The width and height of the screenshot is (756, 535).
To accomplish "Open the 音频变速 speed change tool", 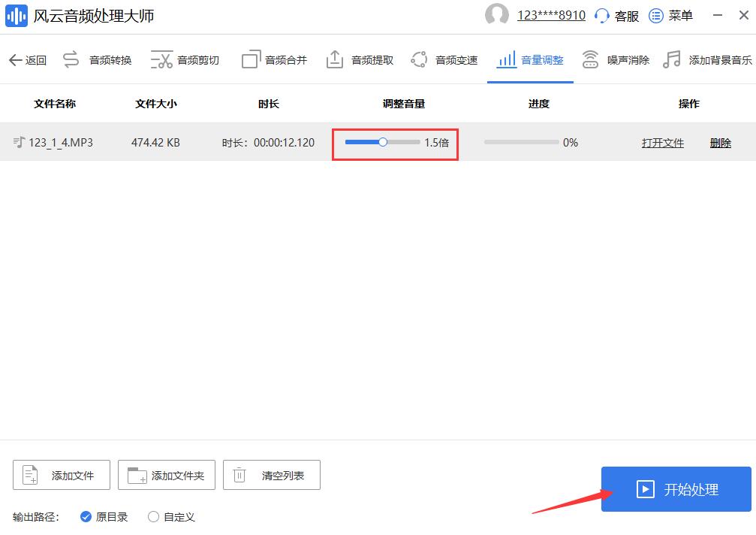I will [x=444, y=59].
